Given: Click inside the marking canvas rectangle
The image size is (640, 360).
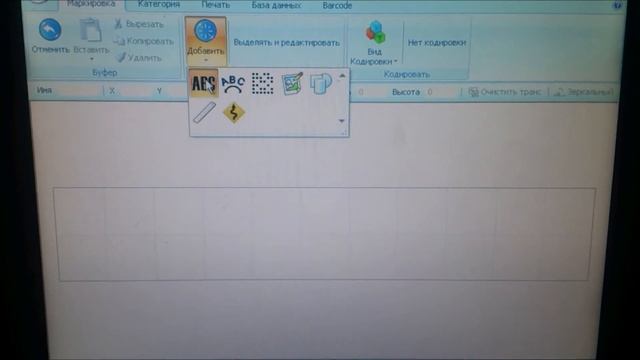Looking at the screenshot, I should click(324, 234).
